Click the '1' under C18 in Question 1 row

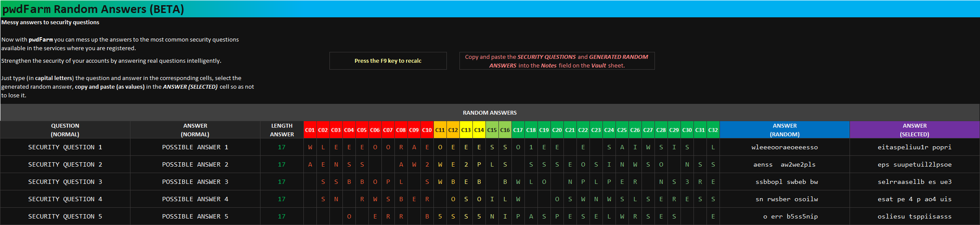pos(531,147)
